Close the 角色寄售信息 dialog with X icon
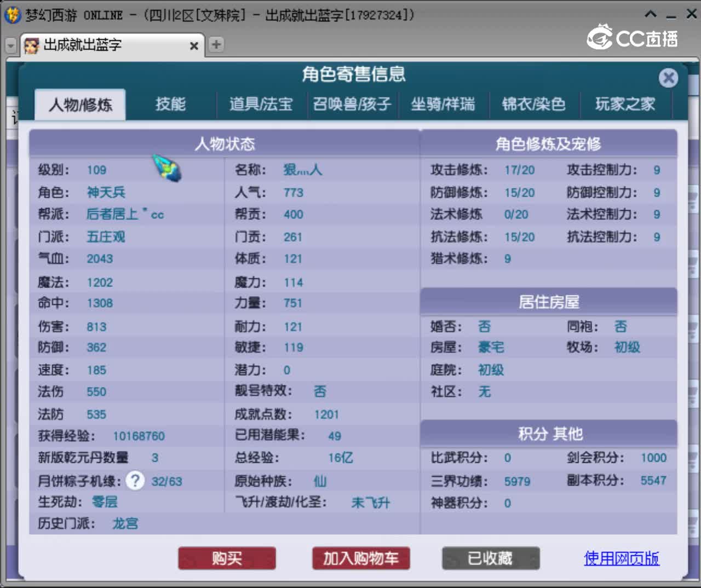 pos(668,78)
